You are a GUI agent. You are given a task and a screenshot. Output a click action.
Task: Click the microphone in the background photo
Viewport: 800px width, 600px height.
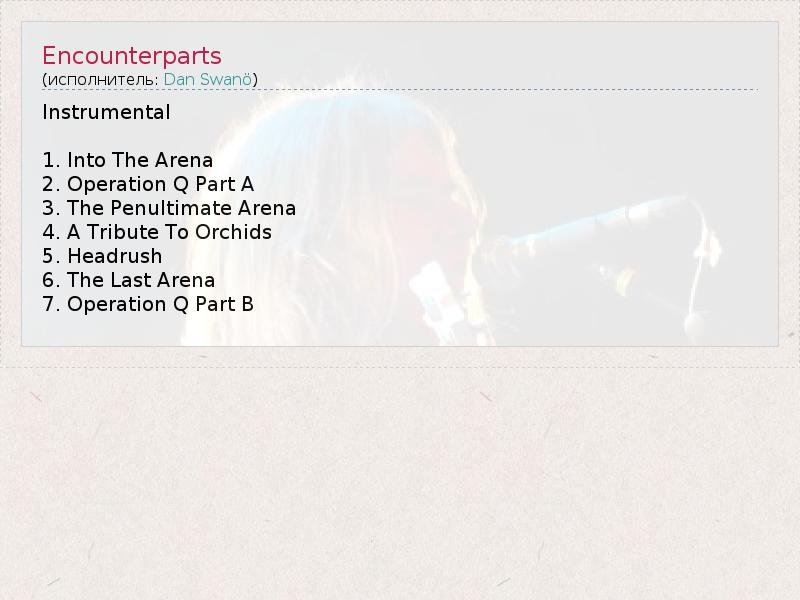(640, 215)
